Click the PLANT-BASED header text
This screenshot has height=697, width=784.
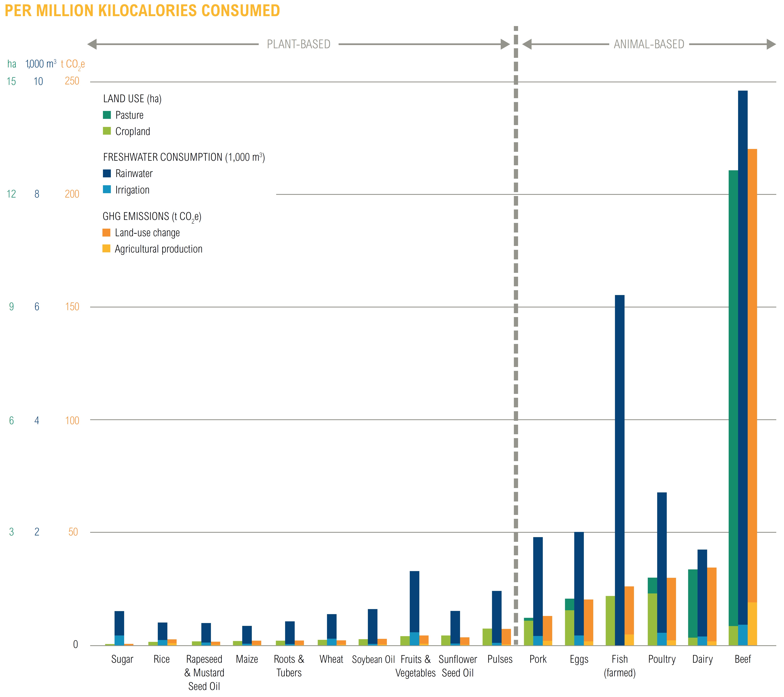tap(298, 44)
